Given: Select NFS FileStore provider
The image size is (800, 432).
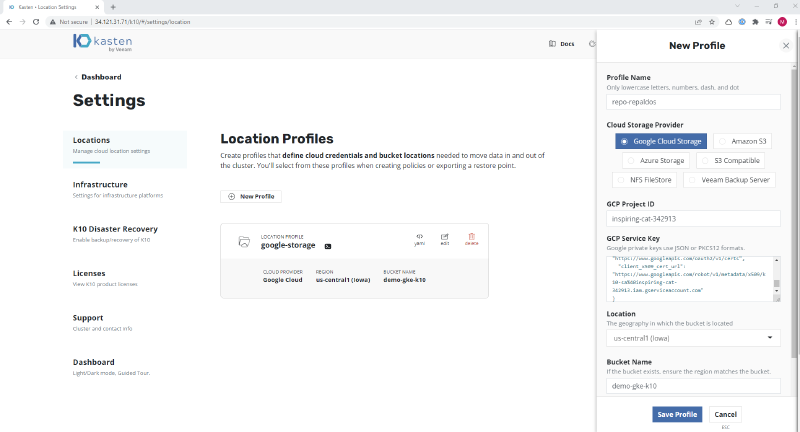Looking at the screenshot, I should click(x=644, y=180).
